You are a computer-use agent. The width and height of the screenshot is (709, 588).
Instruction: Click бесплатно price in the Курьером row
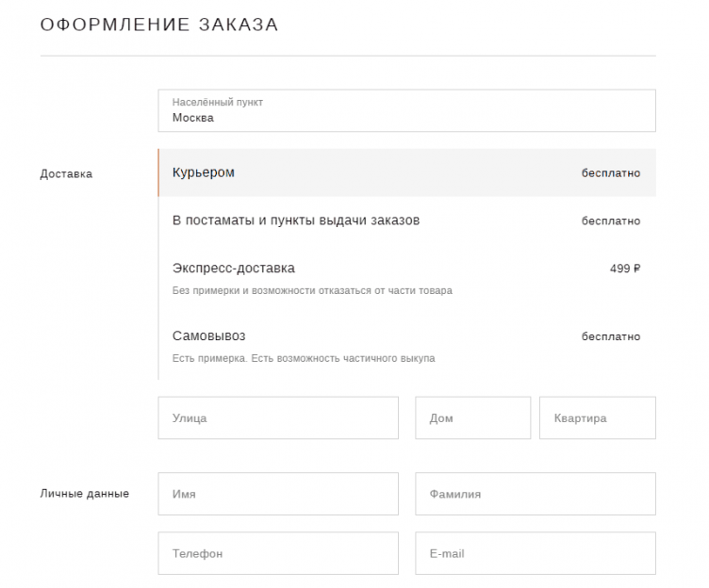point(611,173)
